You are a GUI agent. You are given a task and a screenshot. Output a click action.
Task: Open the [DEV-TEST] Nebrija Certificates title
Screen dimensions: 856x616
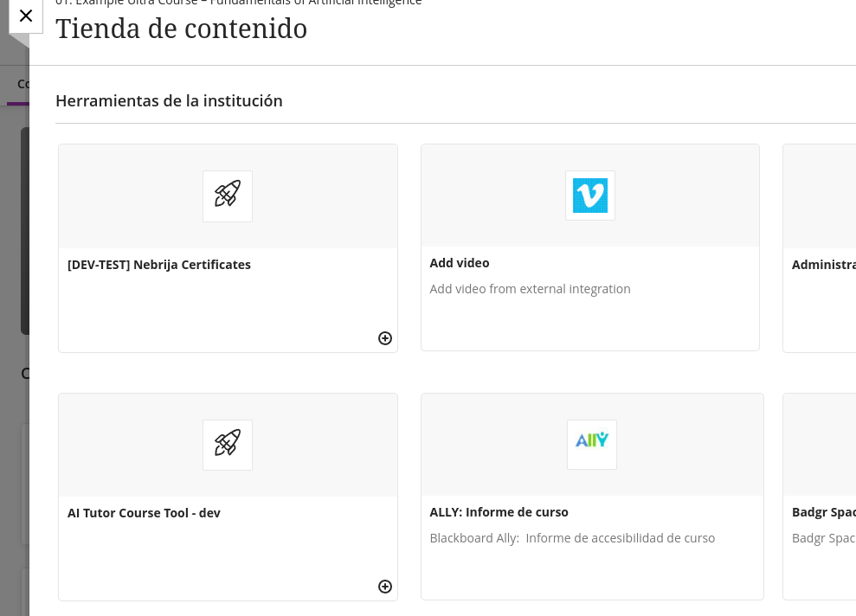[x=159, y=265]
